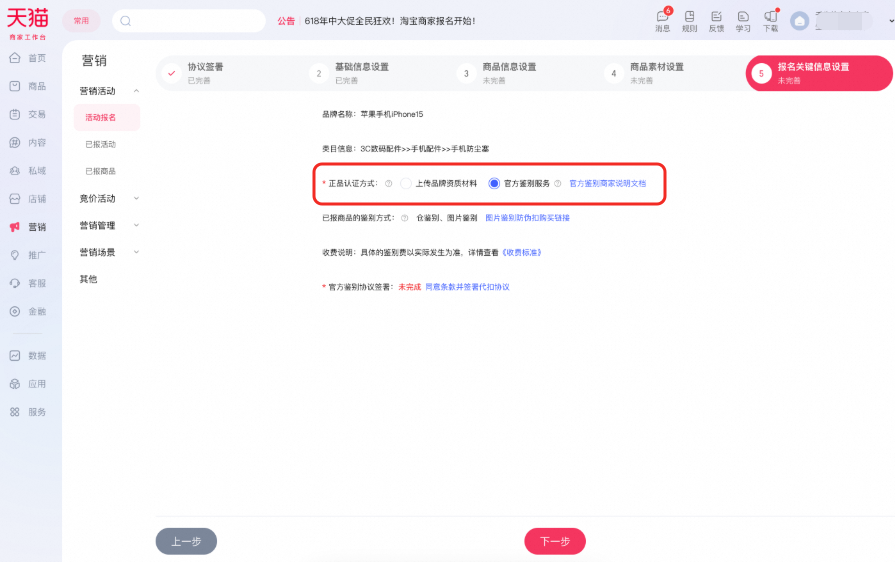The height and width of the screenshot is (562, 895).
Task: Click the help icon beside 正品认证方式
Action: pyautogui.click(x=389, y=184)
